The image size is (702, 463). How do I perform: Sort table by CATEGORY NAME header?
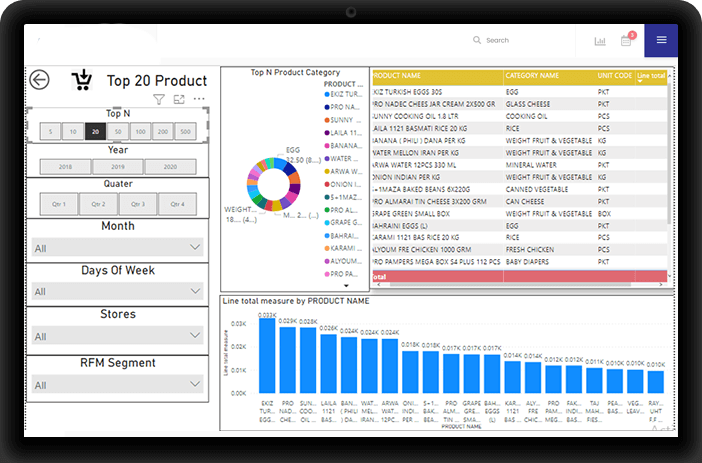[532, 76]
